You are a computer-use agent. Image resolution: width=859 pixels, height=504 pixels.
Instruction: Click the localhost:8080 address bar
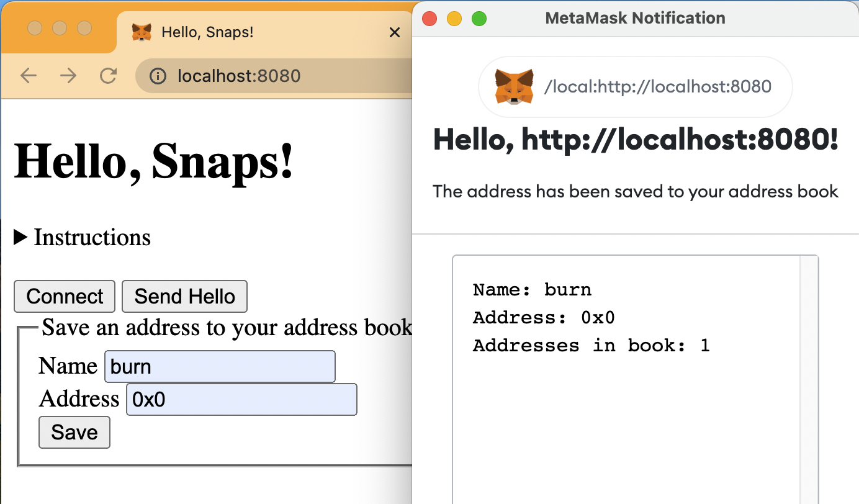click(x=274, y=76)
